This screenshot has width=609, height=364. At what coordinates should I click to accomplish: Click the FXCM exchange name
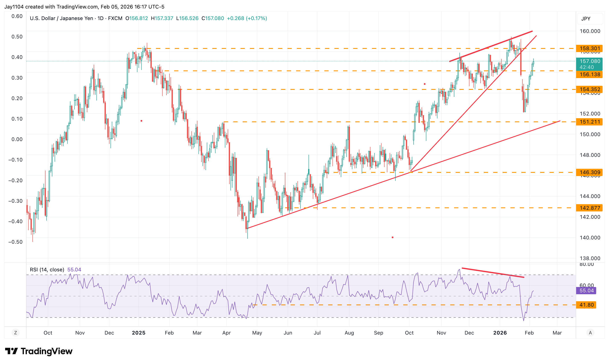pos(115,18)
